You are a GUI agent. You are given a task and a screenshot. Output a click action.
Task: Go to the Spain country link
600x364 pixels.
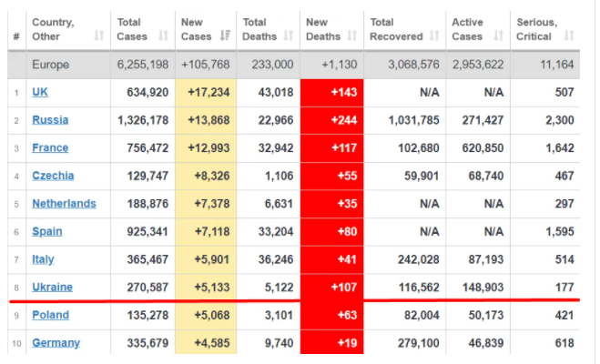(47, 231)
